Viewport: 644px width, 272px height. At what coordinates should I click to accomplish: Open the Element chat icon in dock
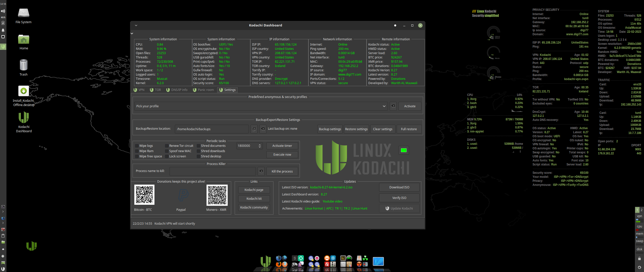point(301,258)
